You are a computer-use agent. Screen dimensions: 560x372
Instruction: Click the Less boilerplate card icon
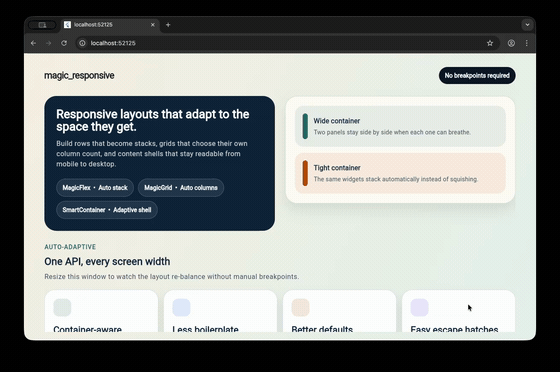[181, 307]
